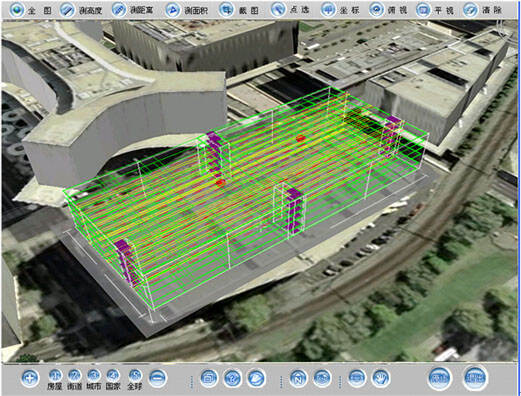Open the help question mark icon
This screenshot has width=521, height=396.
(x=232, y=378)
